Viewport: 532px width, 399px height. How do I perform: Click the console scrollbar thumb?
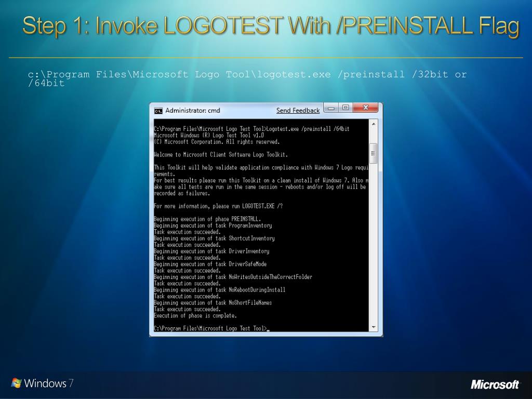(373, 153)
